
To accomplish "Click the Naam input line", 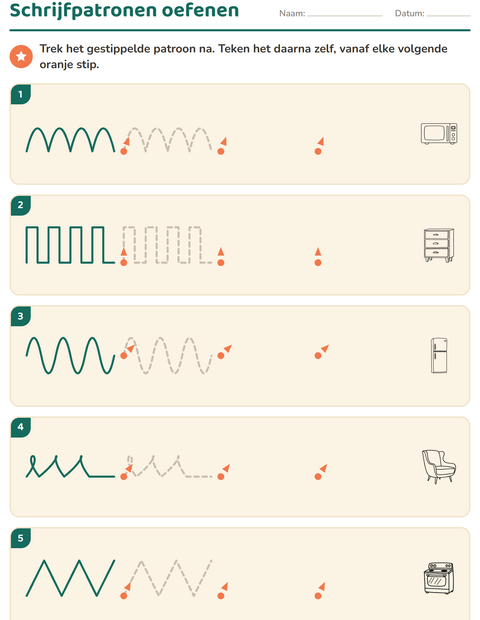I will tap(344, 15).
